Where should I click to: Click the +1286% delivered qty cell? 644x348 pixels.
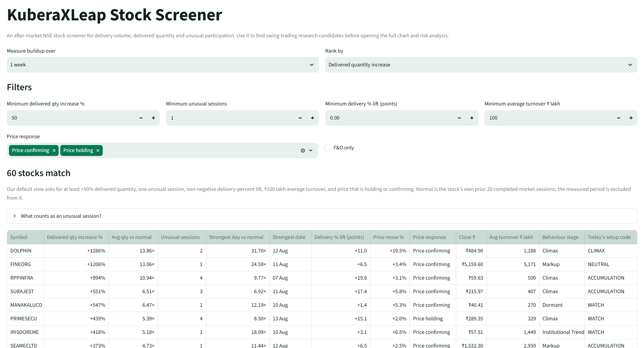pos(76,251)
